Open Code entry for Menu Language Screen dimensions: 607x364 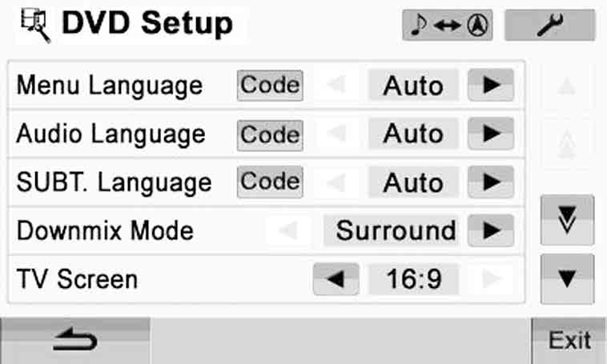pyautogui.click(x=270, y=86)
